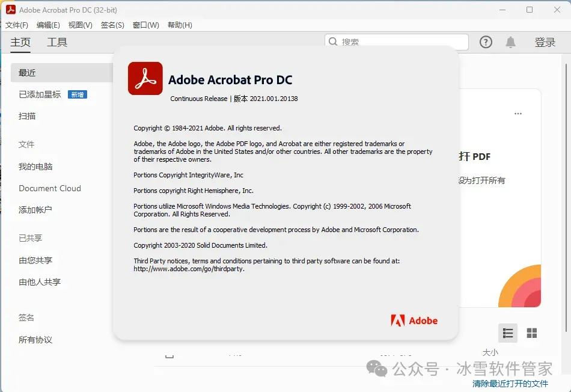The width and height of the screenshot is (571, 392).
Task: Select 我的电脑 in the sidebar
Action: (x=35, y=167)
